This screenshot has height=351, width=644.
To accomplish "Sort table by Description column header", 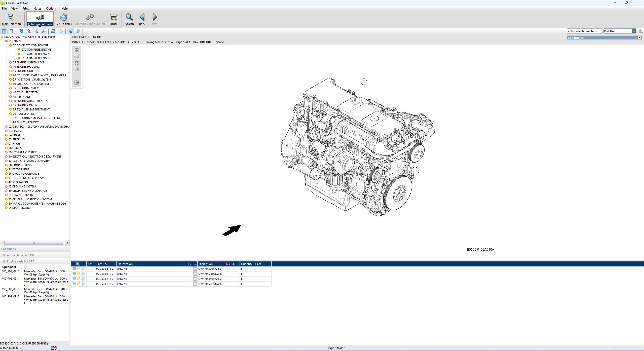I will (x=151, y=264).
